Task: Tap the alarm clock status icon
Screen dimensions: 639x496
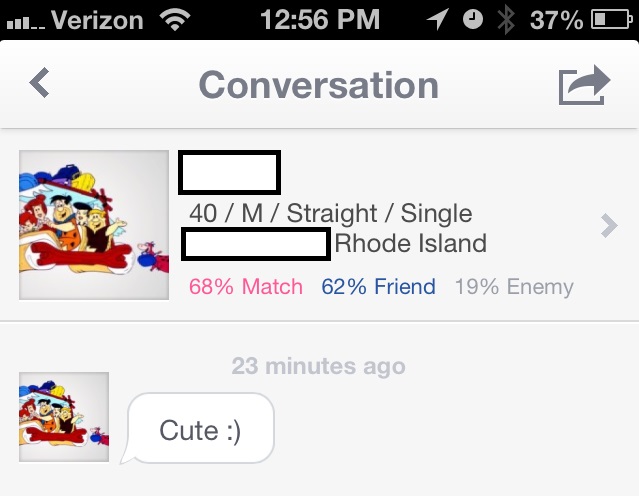Action: point(473,19)
